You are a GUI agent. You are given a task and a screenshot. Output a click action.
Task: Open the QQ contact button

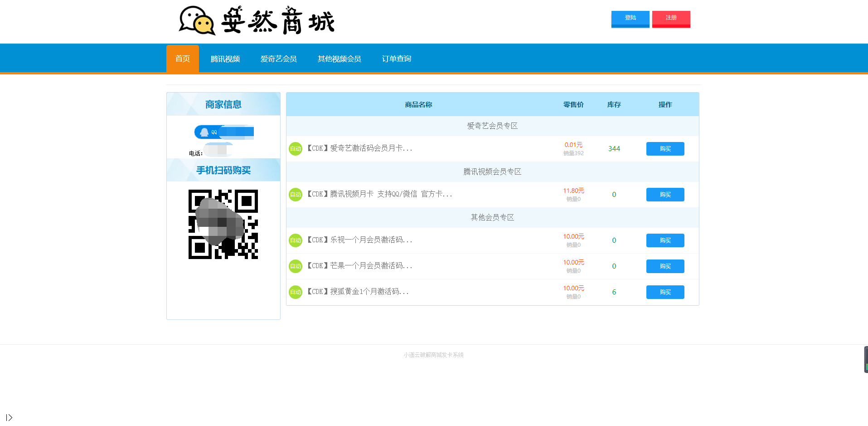click(x=224, y=132)
